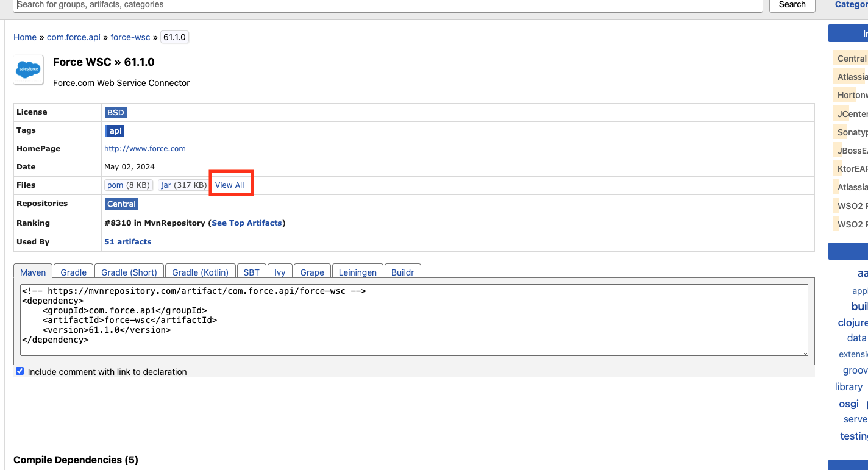Click the BSD license badge

pos(115,112)
